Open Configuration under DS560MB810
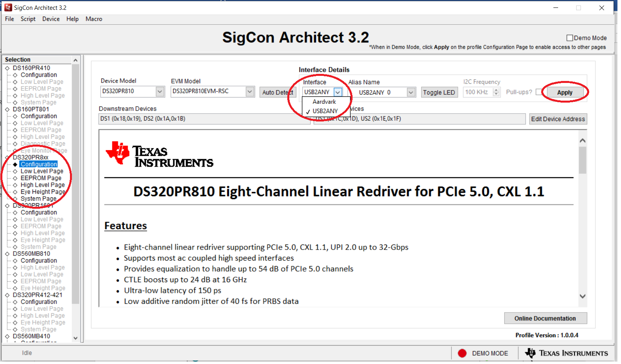This screenshot has width=621, height=364. point(39,261)
